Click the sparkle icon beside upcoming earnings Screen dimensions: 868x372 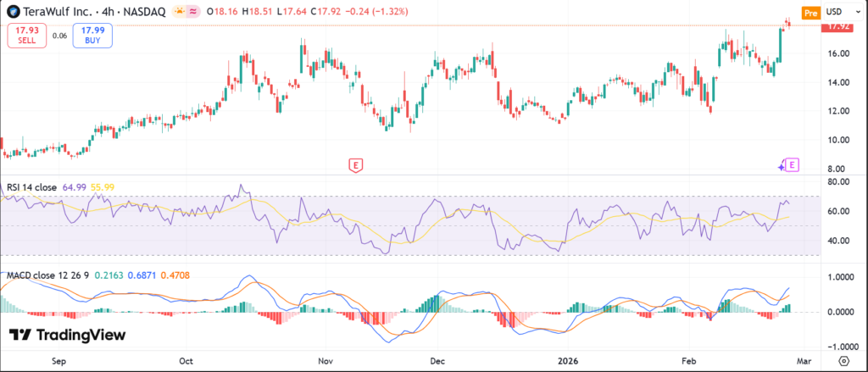coord(782,167)
